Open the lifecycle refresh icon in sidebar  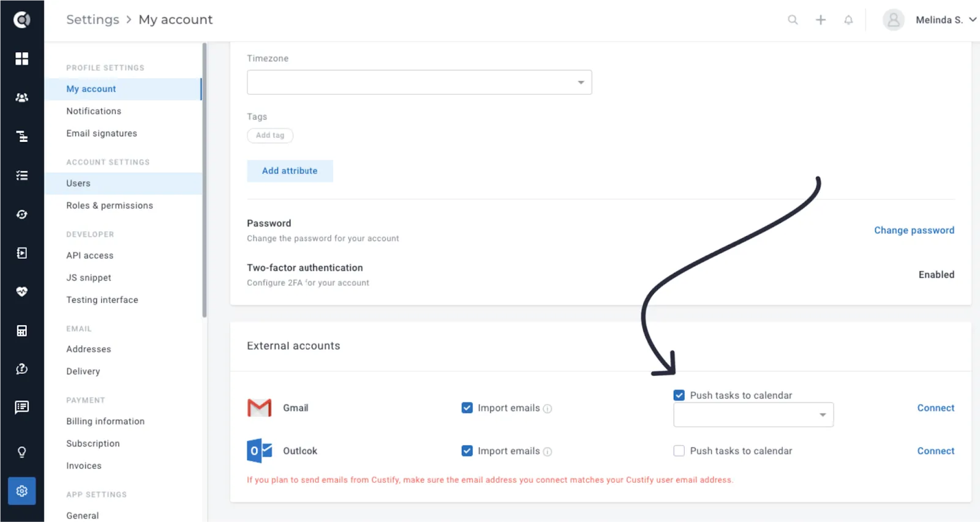pyautogui.click(x=22, y=214)
